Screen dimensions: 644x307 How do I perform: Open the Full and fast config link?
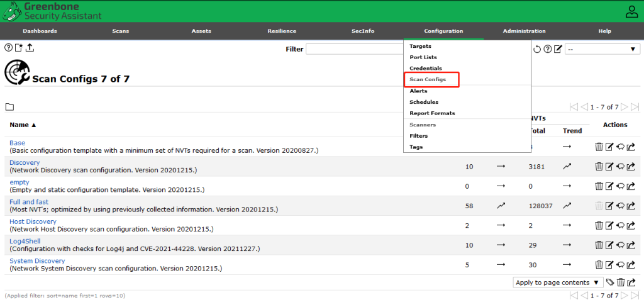point(29,202)
